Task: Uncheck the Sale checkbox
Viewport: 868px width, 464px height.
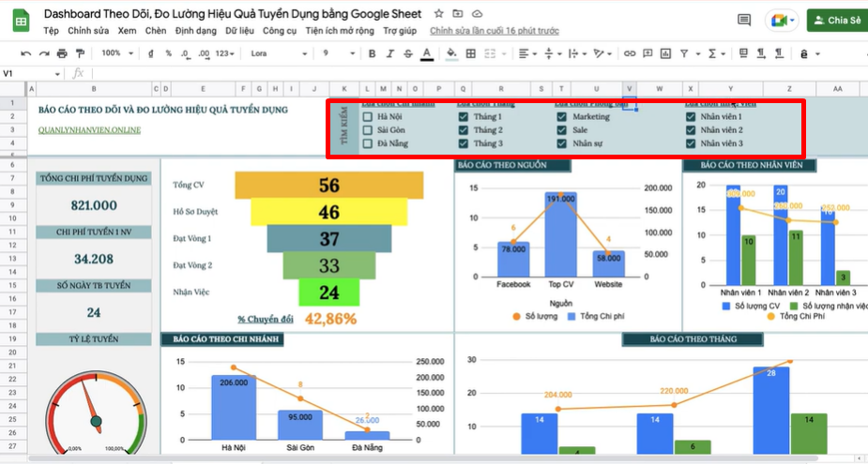Action: click(562, 130)
